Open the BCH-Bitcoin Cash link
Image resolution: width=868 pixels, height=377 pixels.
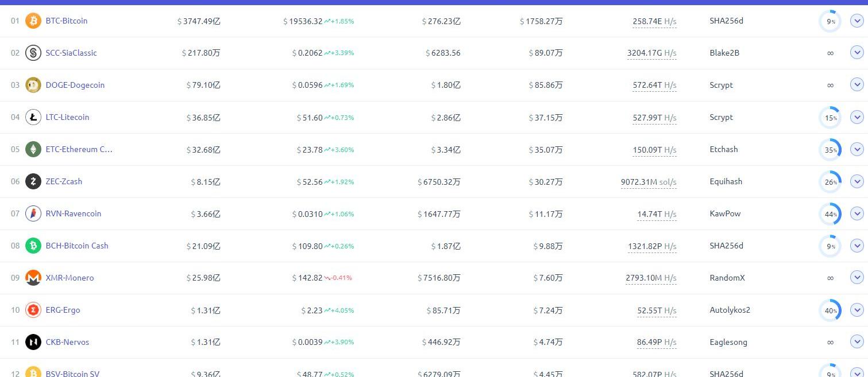tap(77, 246)
